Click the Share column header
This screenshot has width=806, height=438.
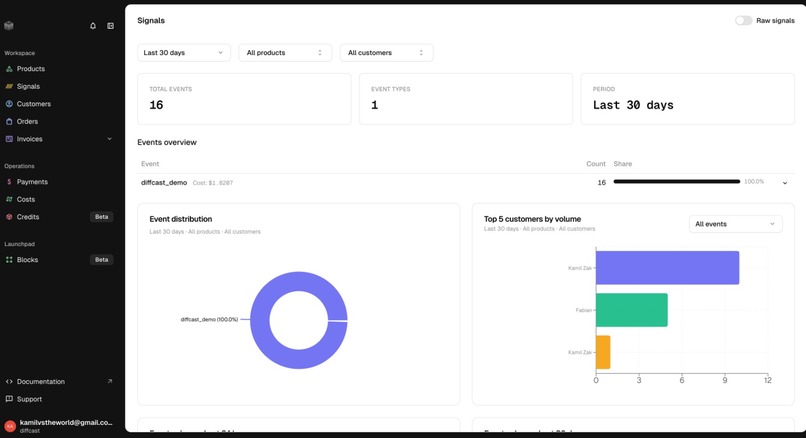(622, 164)
